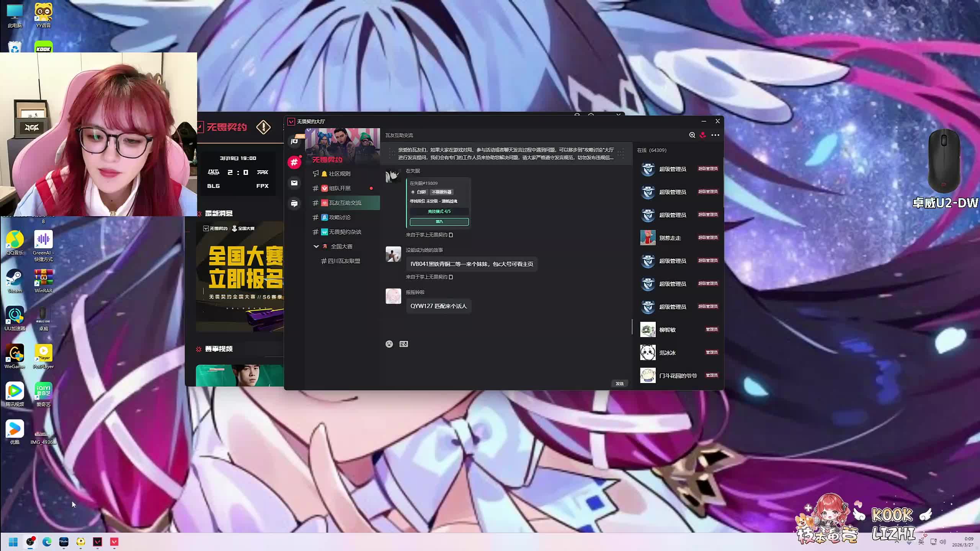Screen dimensions: 980x551
Task: Open the three-dots more options menu
Action: pyautogui.click(x=715, y=135)
